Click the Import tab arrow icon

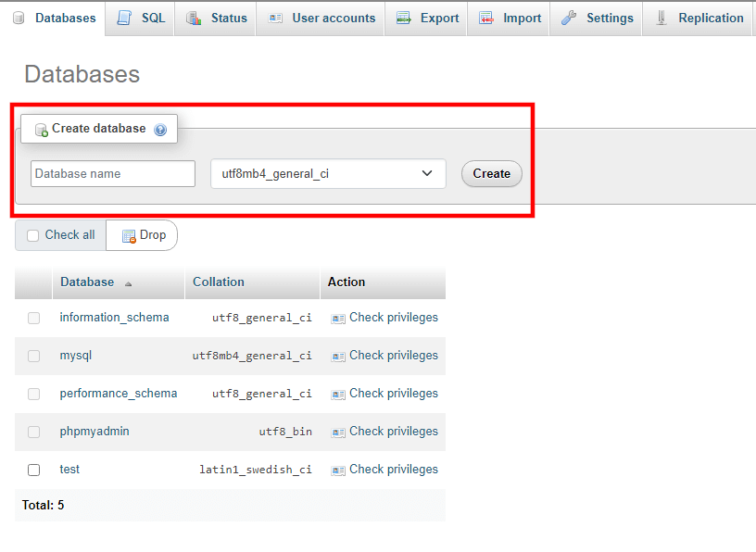point(486,19)
